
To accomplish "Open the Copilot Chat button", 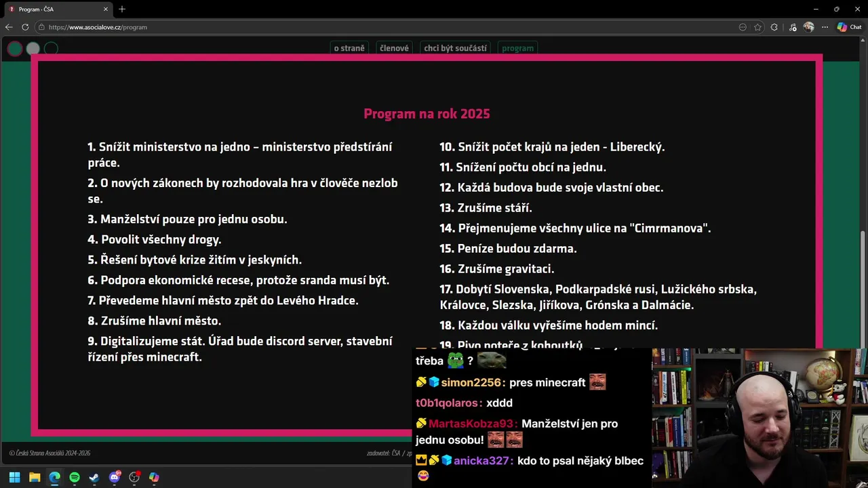I will tap(850, 27).
